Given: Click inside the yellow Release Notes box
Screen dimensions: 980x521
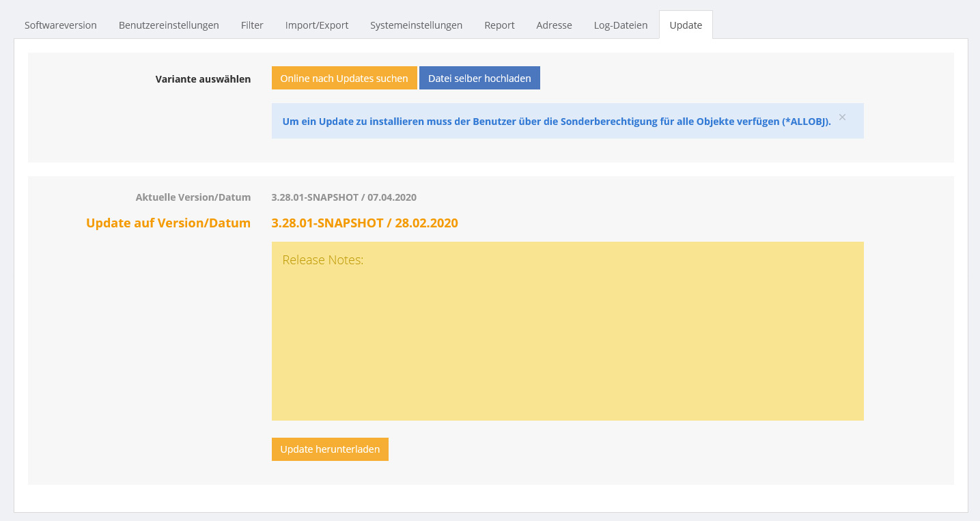Looking at the screenshot, I should coord(567,331).
